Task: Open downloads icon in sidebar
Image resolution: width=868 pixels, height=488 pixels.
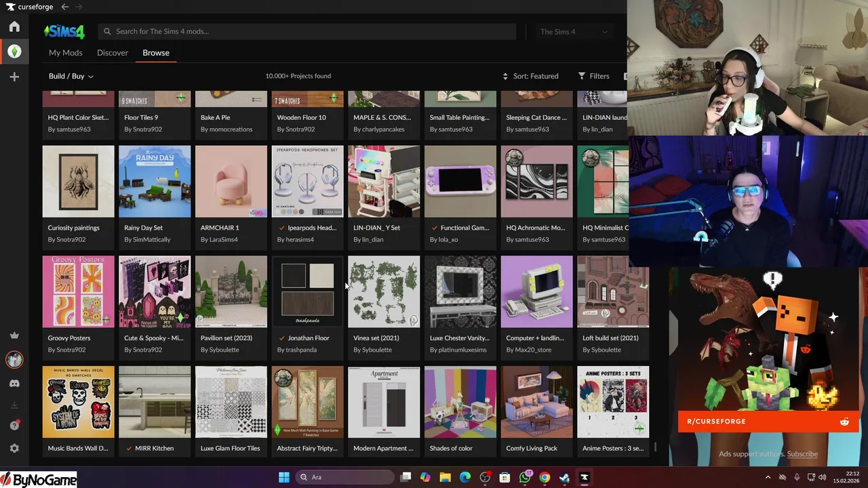Action: point(14,405)
